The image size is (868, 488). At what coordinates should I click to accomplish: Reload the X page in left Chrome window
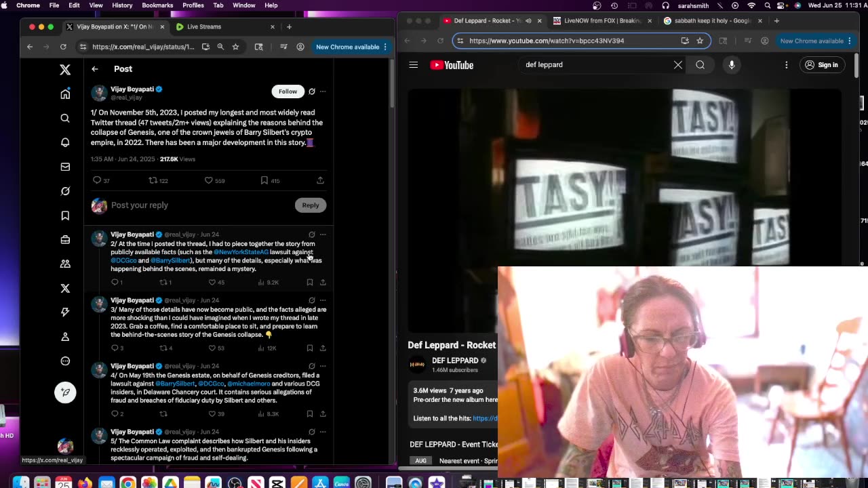[63, 47]
